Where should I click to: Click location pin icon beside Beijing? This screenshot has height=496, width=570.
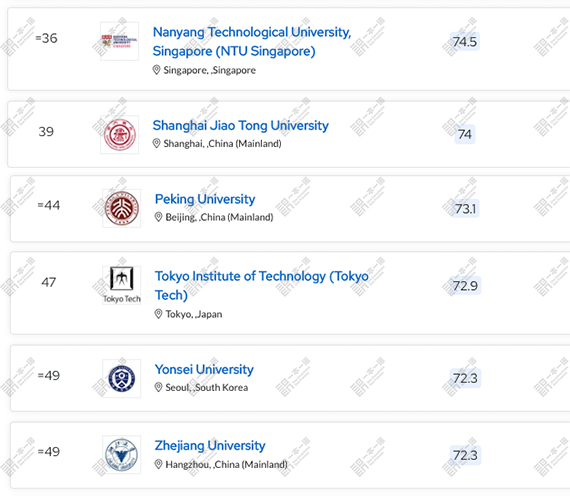[x=158, y=217]
